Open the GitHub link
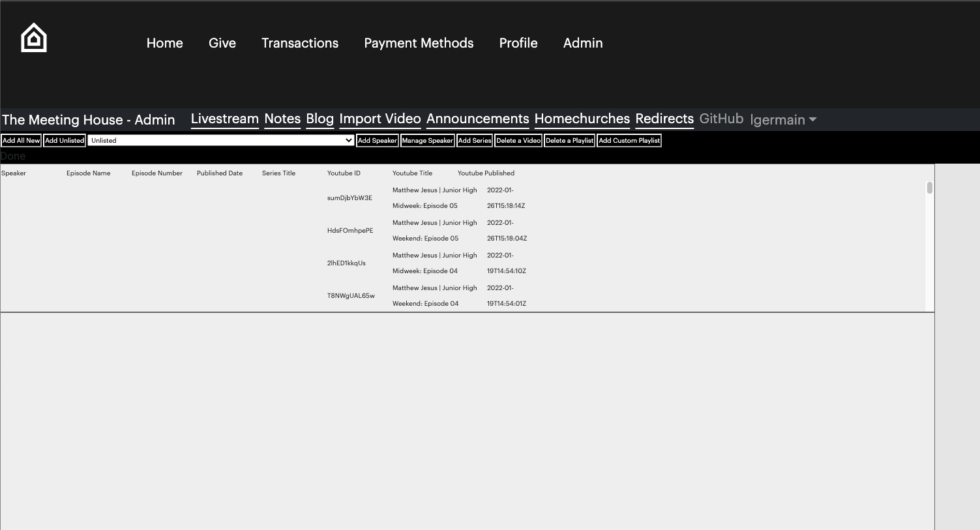The height and width of the screenshot is (530, 980). click(x=721, y=119)
